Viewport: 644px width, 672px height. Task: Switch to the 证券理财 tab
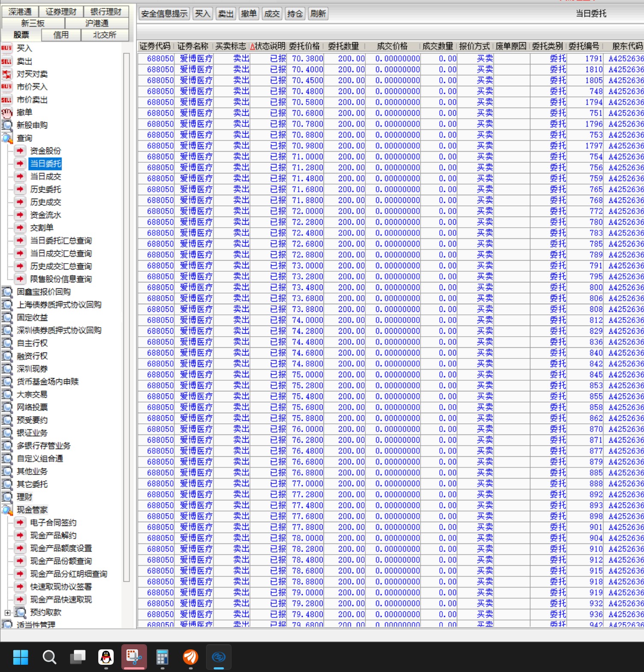pos(61,12)
